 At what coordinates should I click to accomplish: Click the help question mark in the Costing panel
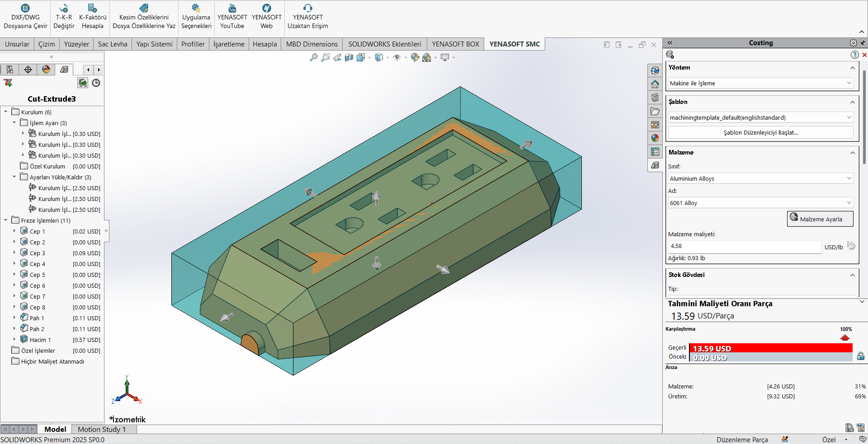point(854,55)
